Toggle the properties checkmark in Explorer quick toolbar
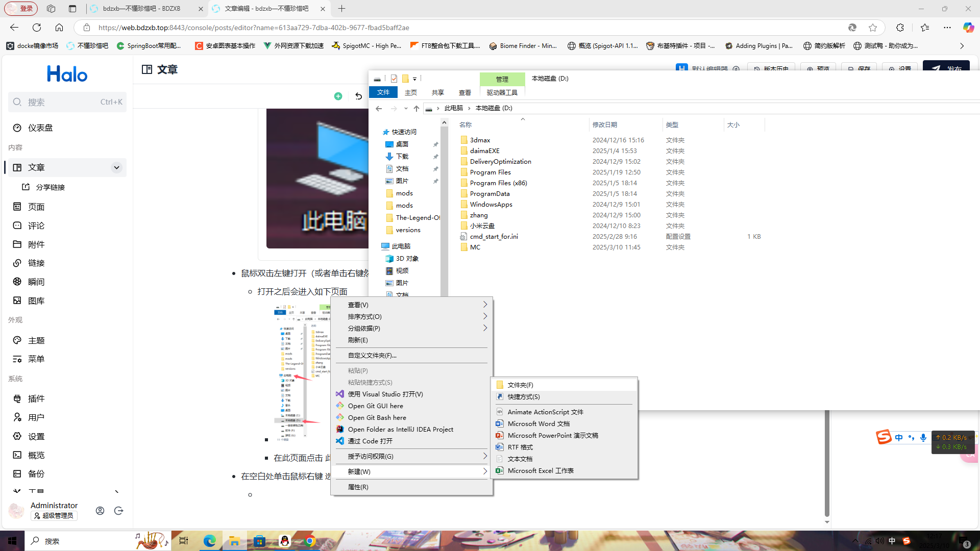Image resolution: width=980 pixels, height=551 pixels. [x=394, y=79]
